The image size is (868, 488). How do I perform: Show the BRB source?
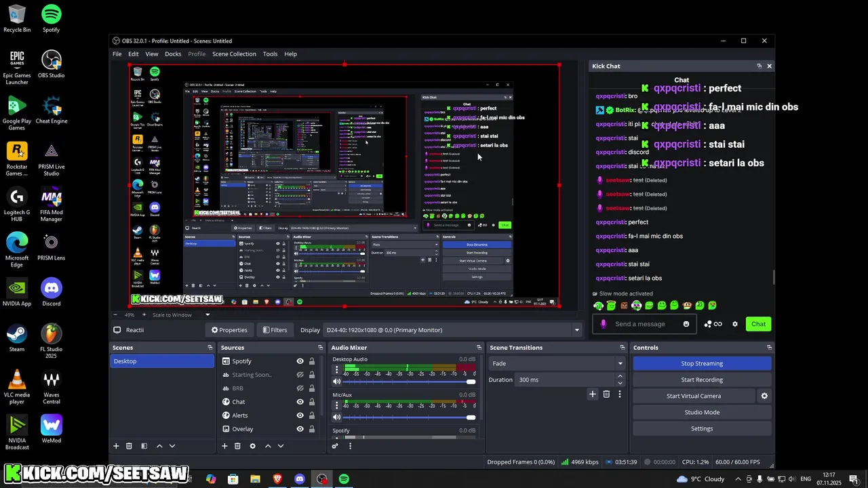300,388
